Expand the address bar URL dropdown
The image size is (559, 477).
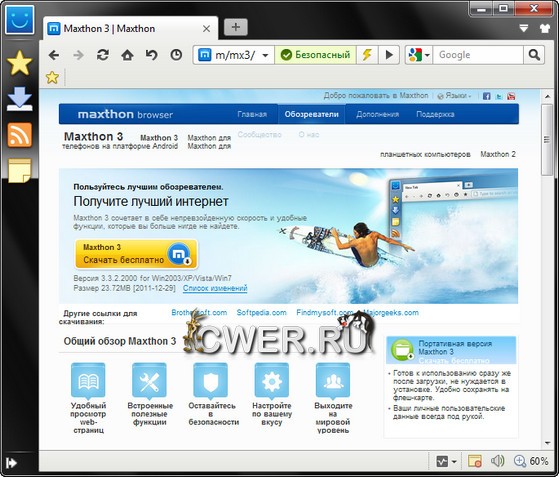pyautogui.click(x=265, y=55)
